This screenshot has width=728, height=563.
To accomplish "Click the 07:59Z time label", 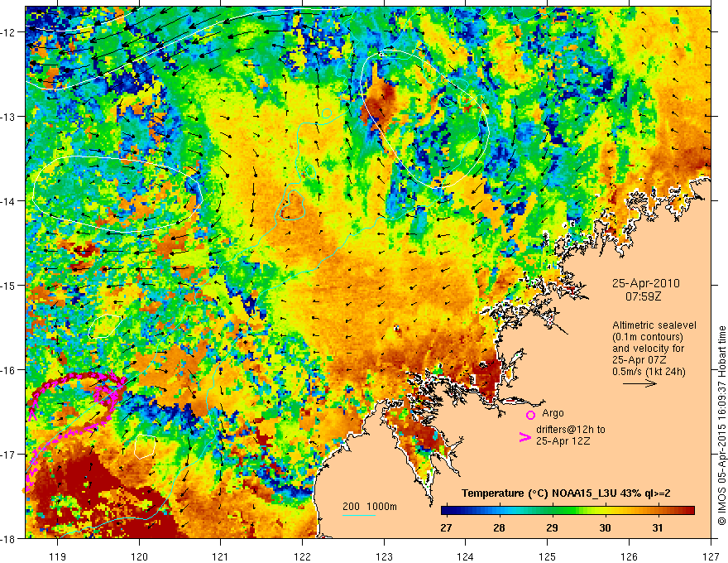I will [643, 296].
